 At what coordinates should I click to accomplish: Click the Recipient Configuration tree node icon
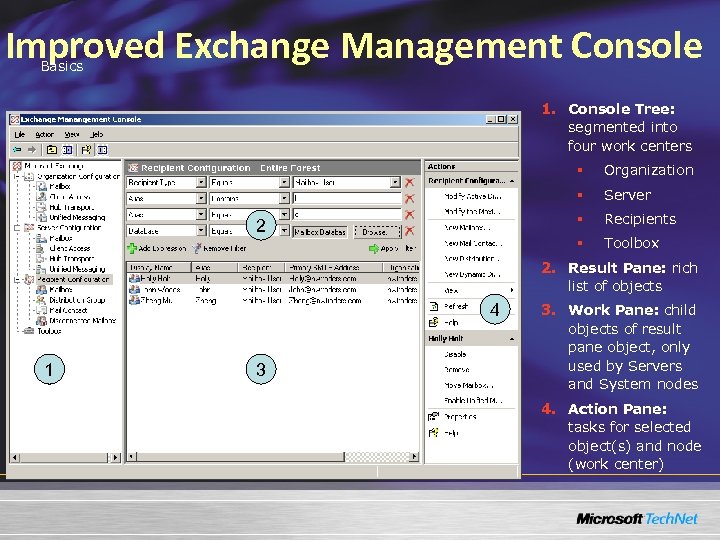(x=29, y=279)
